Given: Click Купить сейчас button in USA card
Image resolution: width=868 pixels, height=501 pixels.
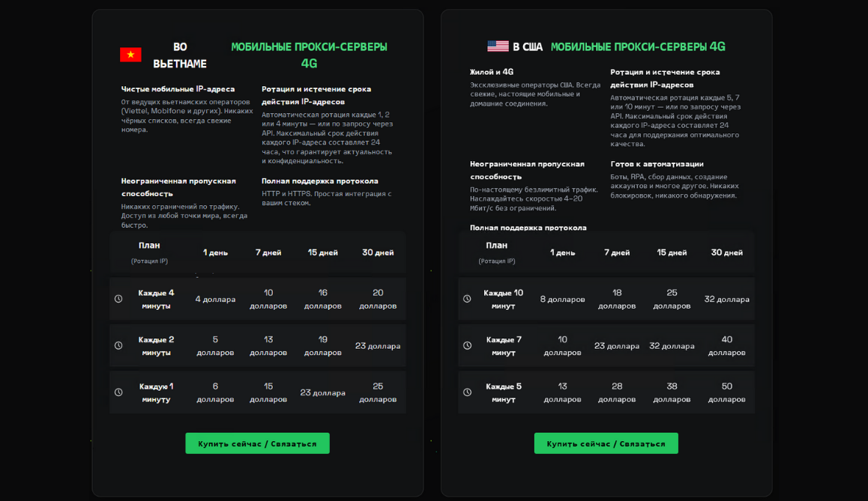Looking at the screenshot, I should [x=606, y=443].
